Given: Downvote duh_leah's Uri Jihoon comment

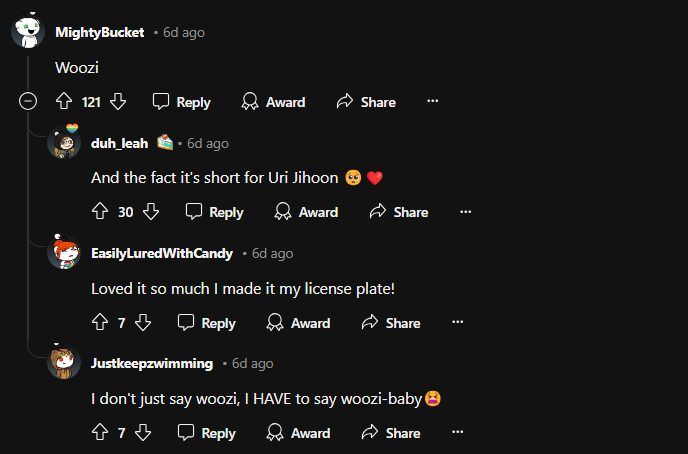Looking at the screenshot, I should coord(151,212).
